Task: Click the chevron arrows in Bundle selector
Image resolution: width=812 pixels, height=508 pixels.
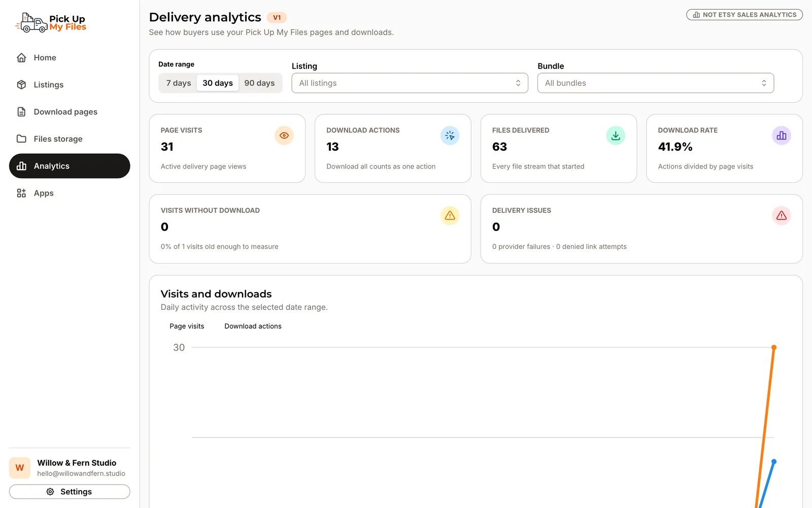Action: coord(764,83)
